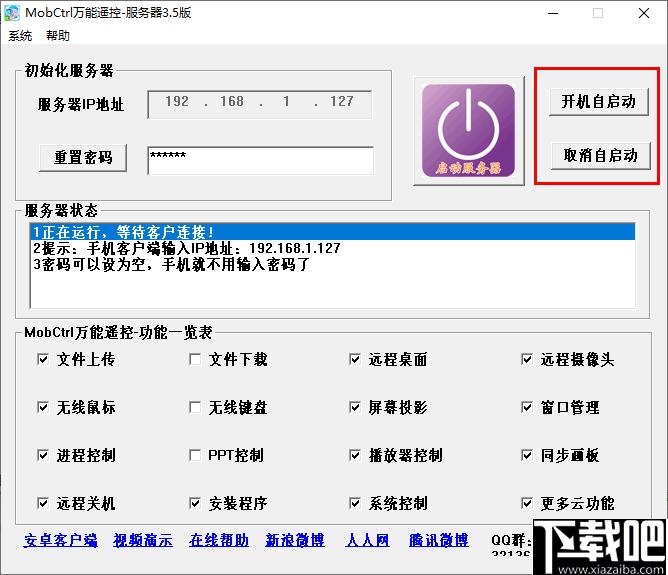Click the password input field
The image size is (668, 575).
[260, 161]
